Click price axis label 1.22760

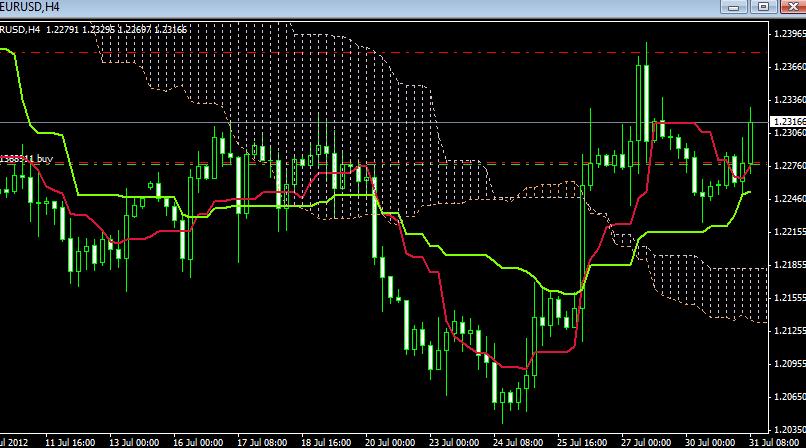point(790,166)
